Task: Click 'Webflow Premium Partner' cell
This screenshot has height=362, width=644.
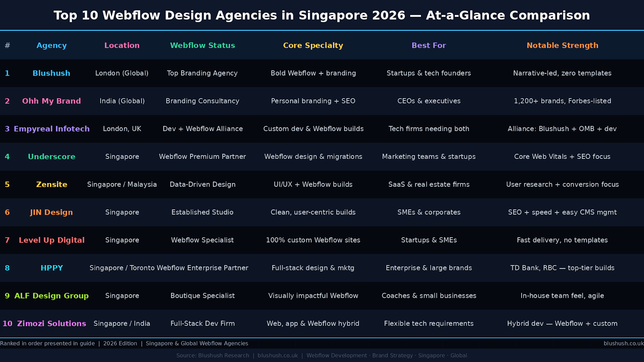Action: click(202, 156)
